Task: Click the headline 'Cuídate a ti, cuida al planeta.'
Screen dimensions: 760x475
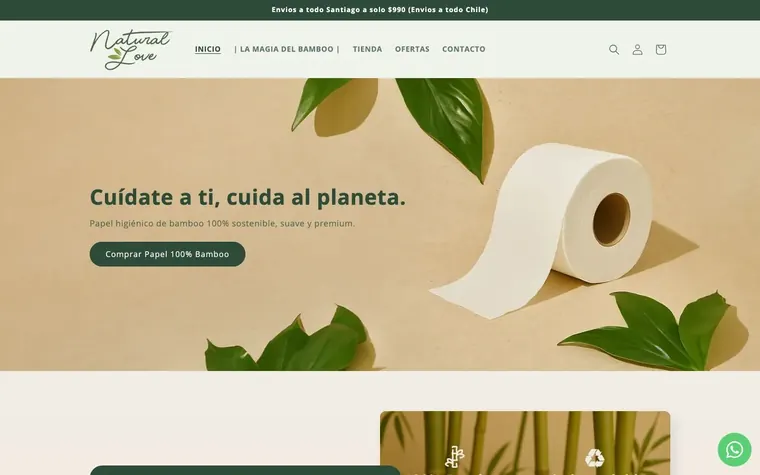Action: tap(248, 197)
